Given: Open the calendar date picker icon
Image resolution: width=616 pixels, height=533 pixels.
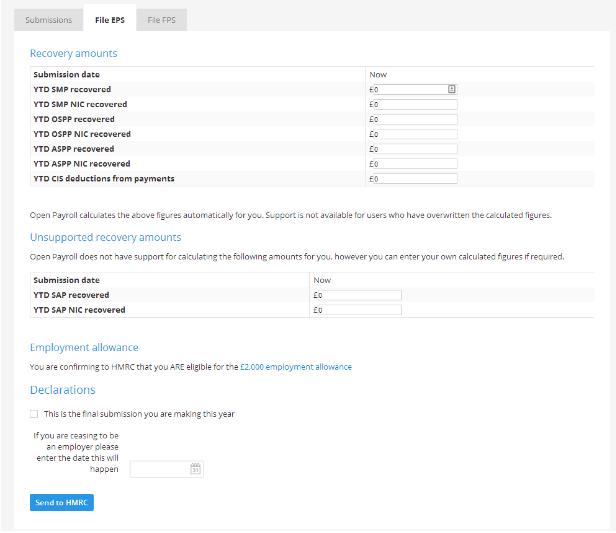Looking at the screenshot, I should [x=196, y=469].
